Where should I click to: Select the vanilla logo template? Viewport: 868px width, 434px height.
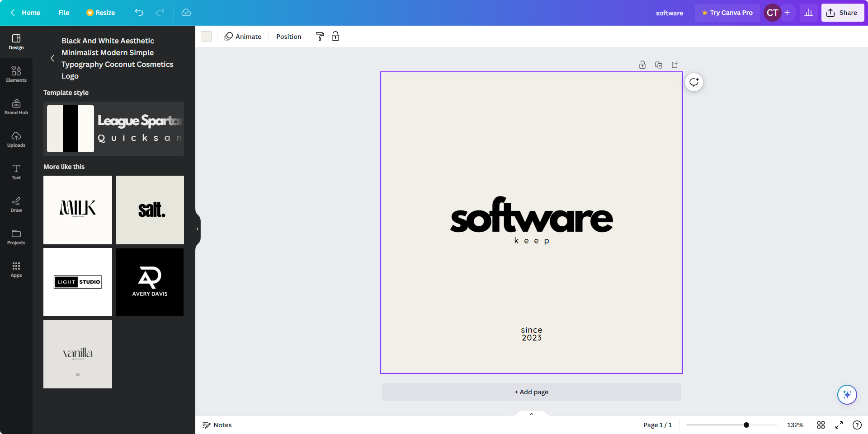78,354
